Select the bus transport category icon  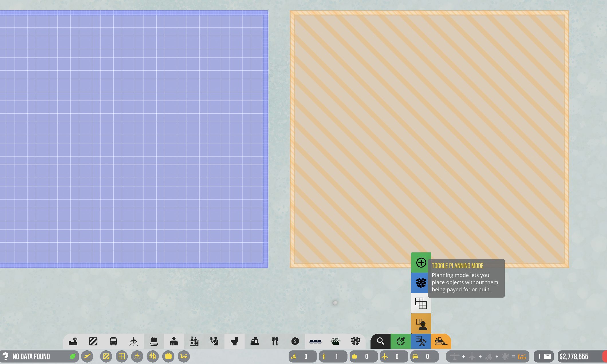click(113, 341)
